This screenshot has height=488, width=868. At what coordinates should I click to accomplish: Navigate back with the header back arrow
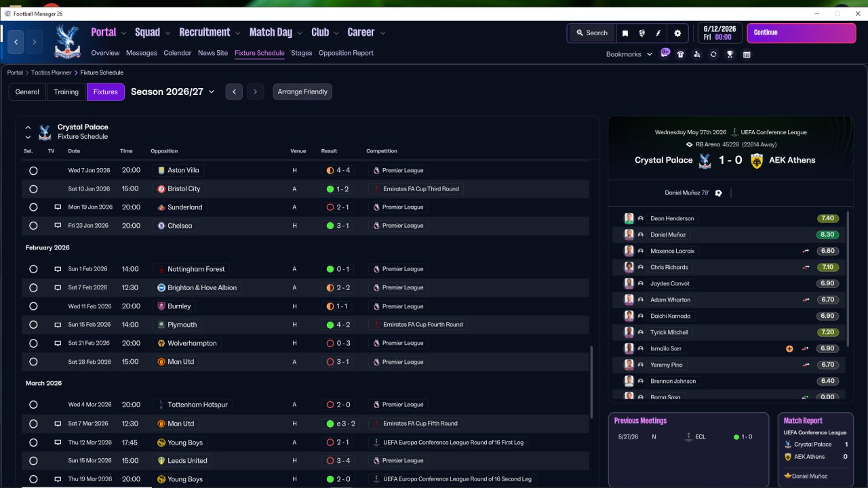point(16,41)
